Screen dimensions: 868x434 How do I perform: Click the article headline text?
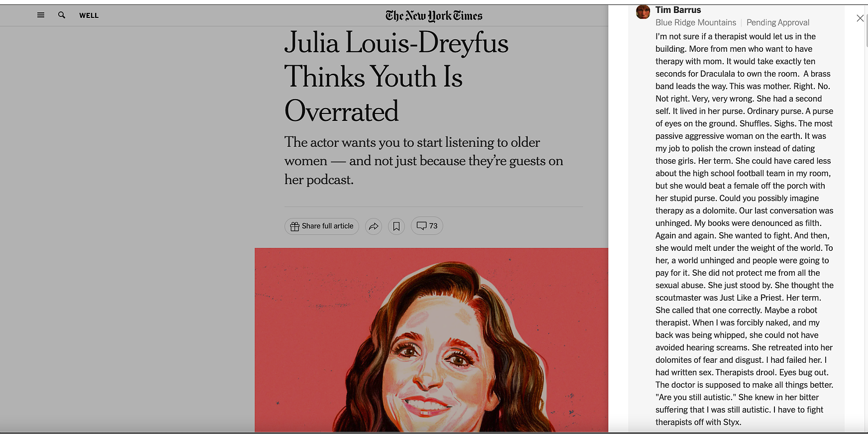click(x=397, y=76)
